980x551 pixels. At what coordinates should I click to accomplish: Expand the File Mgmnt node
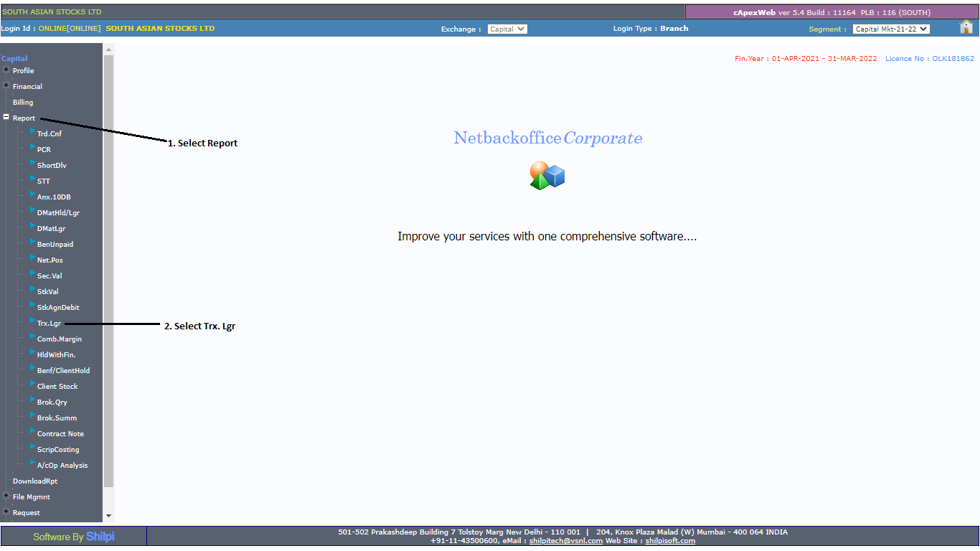pos(6,496)
